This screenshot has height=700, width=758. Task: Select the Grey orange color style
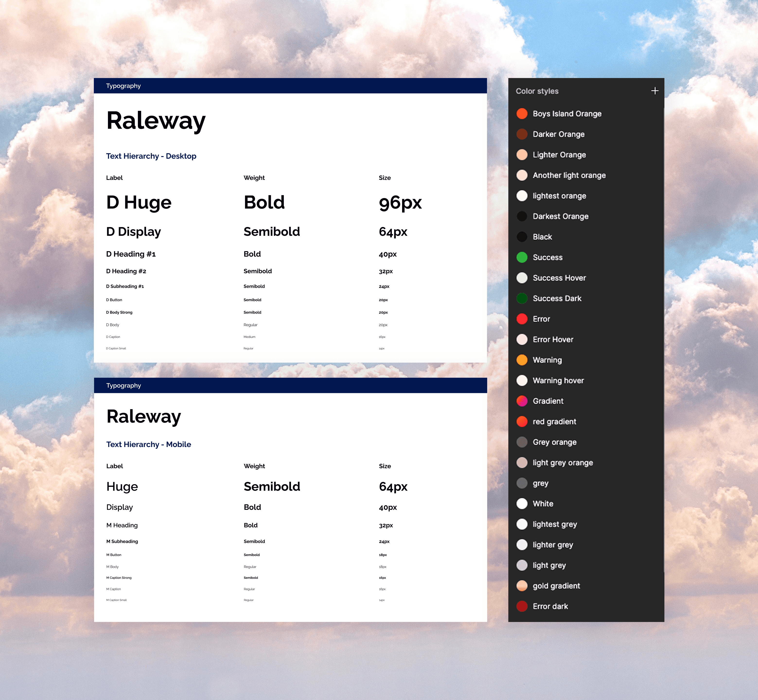554,442
